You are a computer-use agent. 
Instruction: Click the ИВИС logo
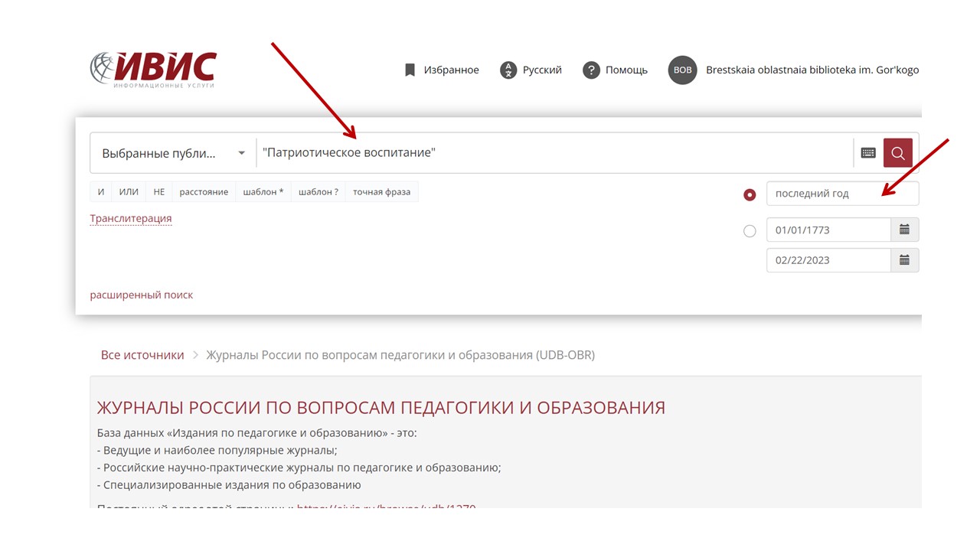pos(153,69)
